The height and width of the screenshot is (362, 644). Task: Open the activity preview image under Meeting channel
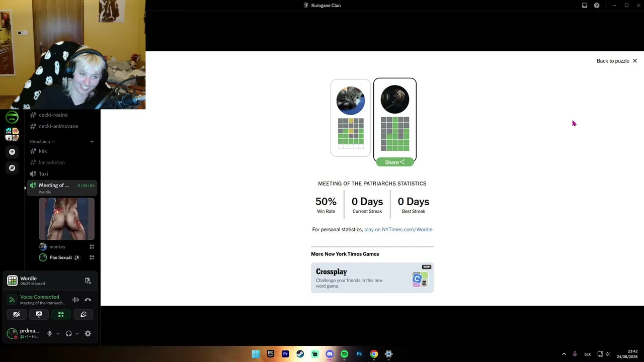[x=66, y=219]
